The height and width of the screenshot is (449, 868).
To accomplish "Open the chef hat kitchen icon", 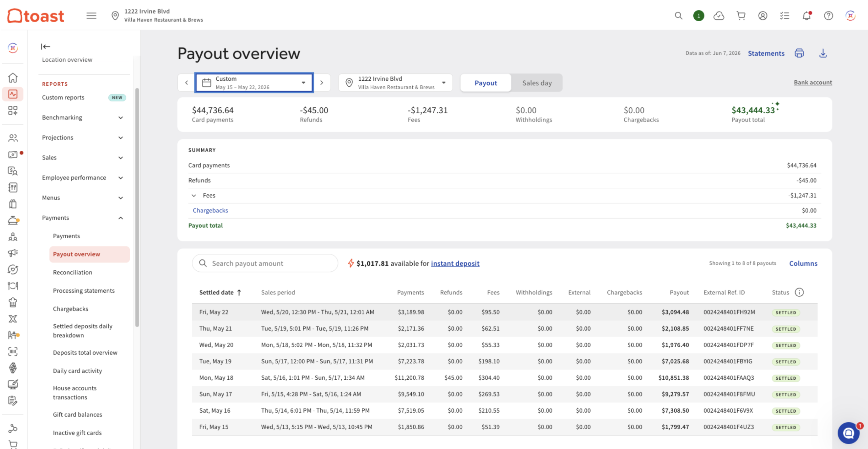I will [x=13, y=303].
